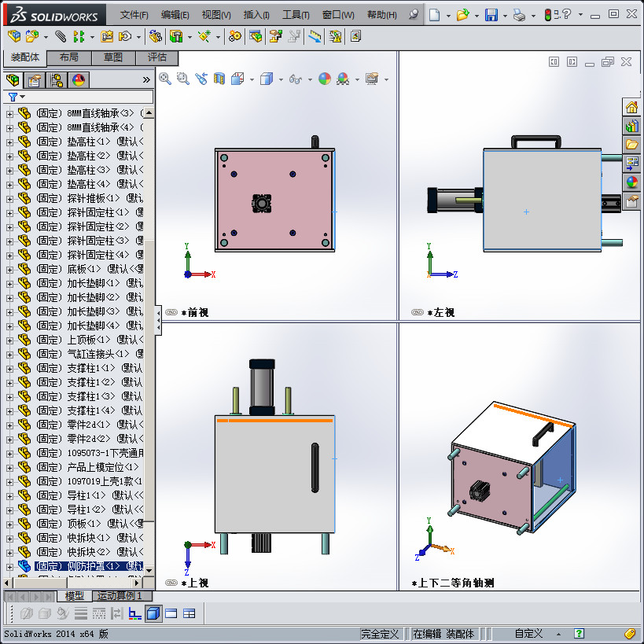Click the Edit Appearance color ball icon
This screenshot has height=644, width=644.
(325, 79)
